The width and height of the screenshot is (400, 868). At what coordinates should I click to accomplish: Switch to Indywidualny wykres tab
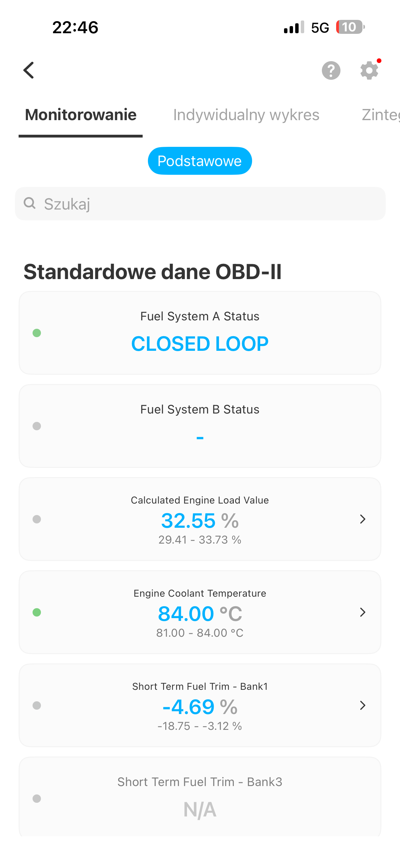tap(246, 115)
